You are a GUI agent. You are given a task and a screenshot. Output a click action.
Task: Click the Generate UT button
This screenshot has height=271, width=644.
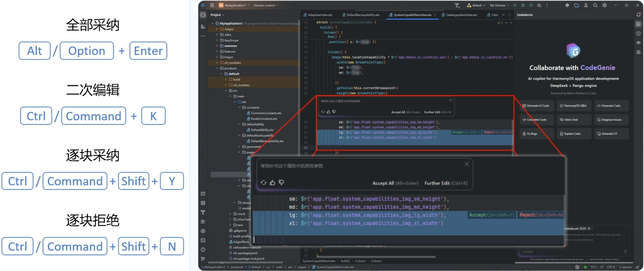[x=611, y=134]
